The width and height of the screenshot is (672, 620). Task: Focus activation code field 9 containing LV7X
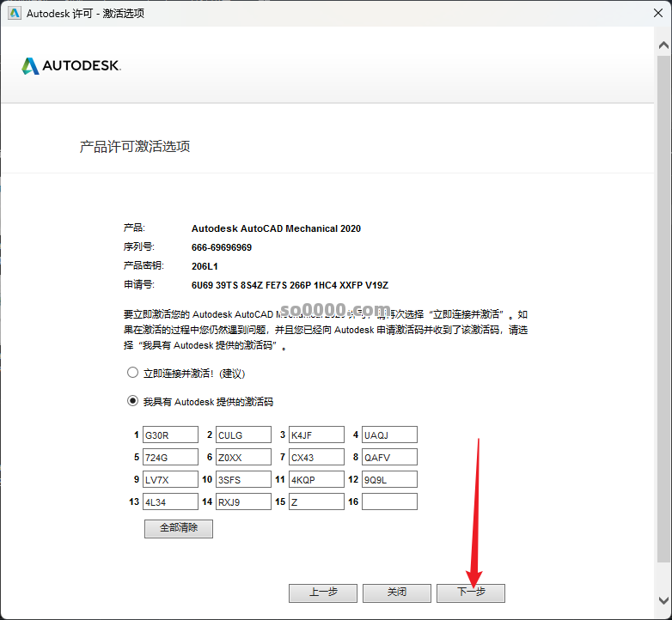point(170,479)
